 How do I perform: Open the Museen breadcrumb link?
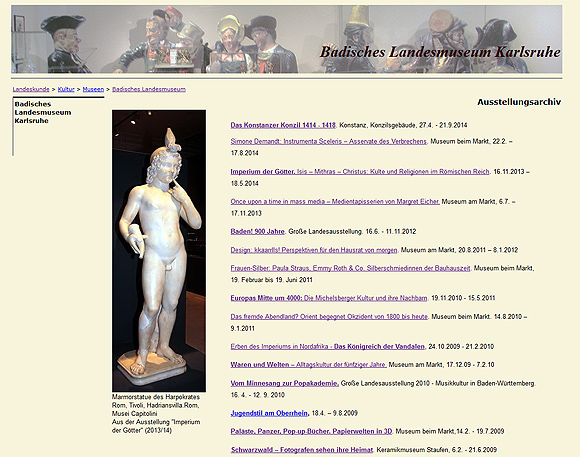coord(93,89)
